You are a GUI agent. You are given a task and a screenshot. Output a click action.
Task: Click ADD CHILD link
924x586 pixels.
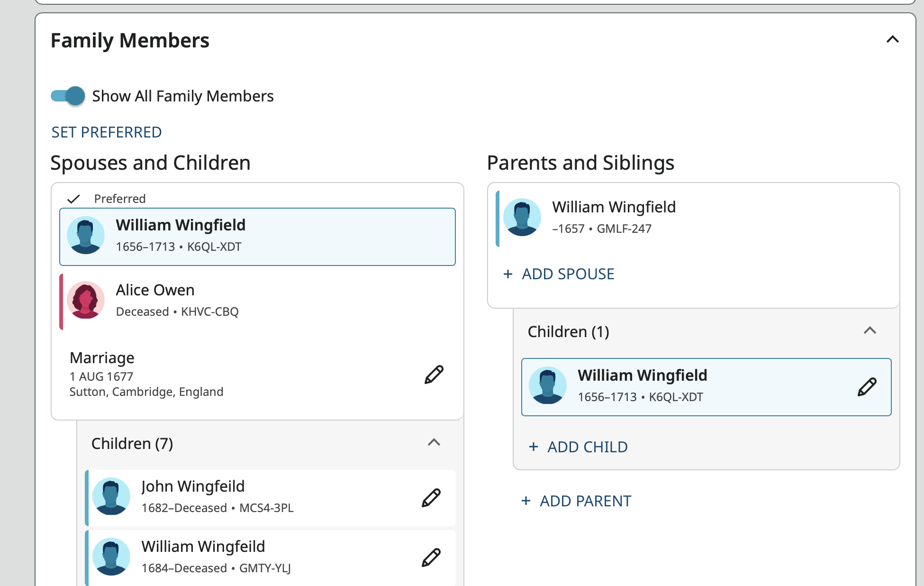(x=587, y=447)
